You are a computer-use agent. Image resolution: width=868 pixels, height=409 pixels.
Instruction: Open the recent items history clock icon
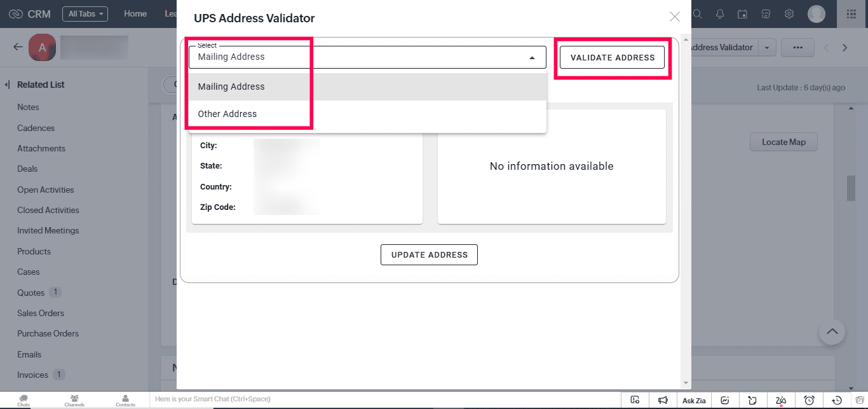pos(837,400)
